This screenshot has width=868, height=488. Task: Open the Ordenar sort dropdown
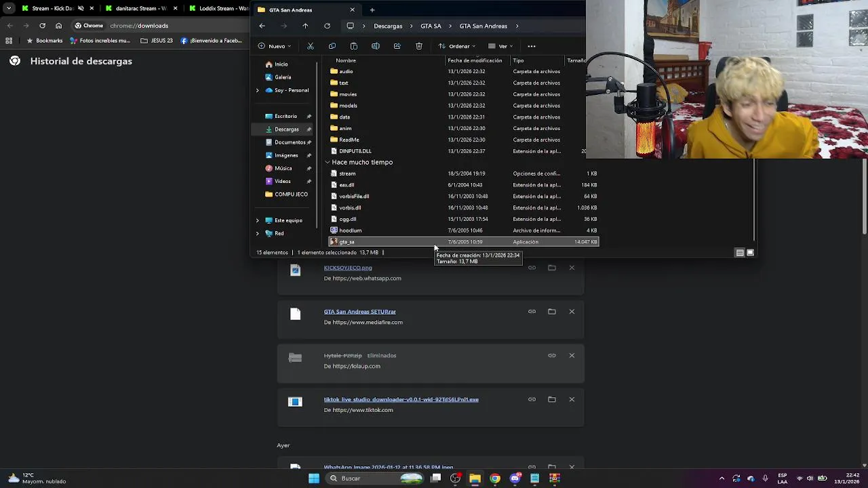point(457,46)
